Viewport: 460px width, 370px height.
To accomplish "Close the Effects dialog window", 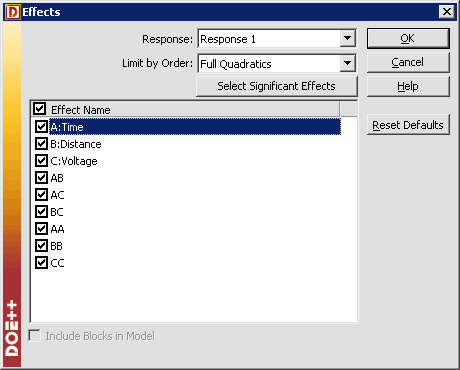I will [x=447, y=12].
